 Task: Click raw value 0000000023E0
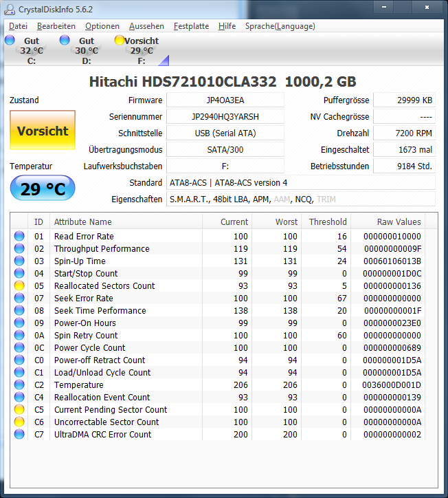point(392,323)
